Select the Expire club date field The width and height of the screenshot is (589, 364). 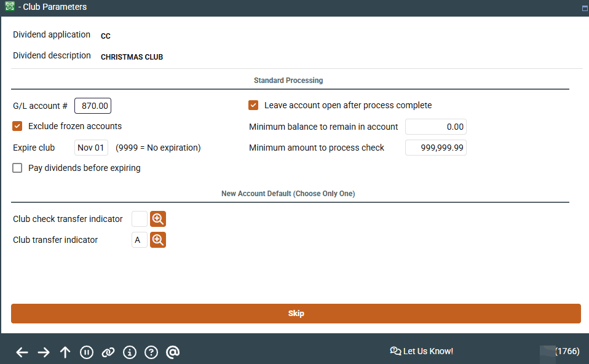coord(91,148)
